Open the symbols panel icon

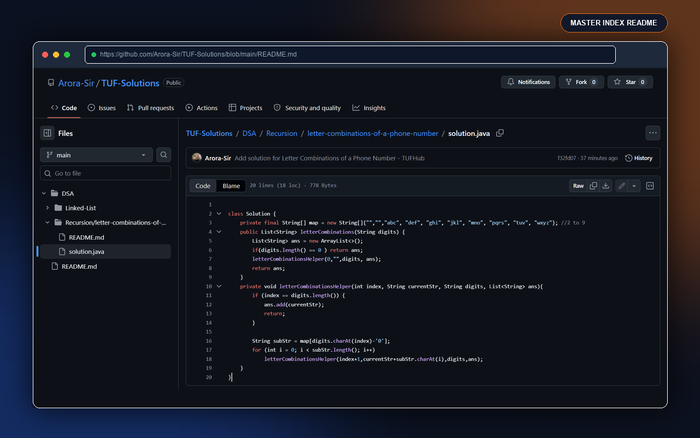pos(650,186)
